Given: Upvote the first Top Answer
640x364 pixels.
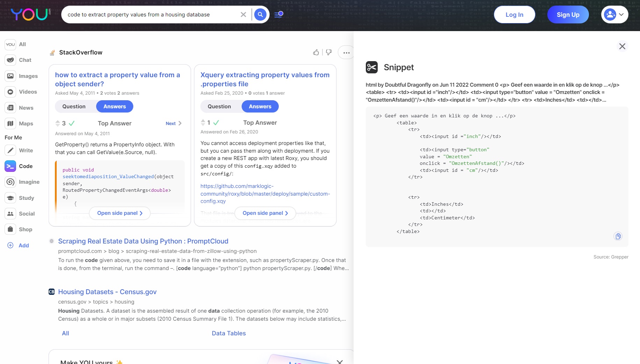Looking at the screenshot, I should tap(58, 122).
